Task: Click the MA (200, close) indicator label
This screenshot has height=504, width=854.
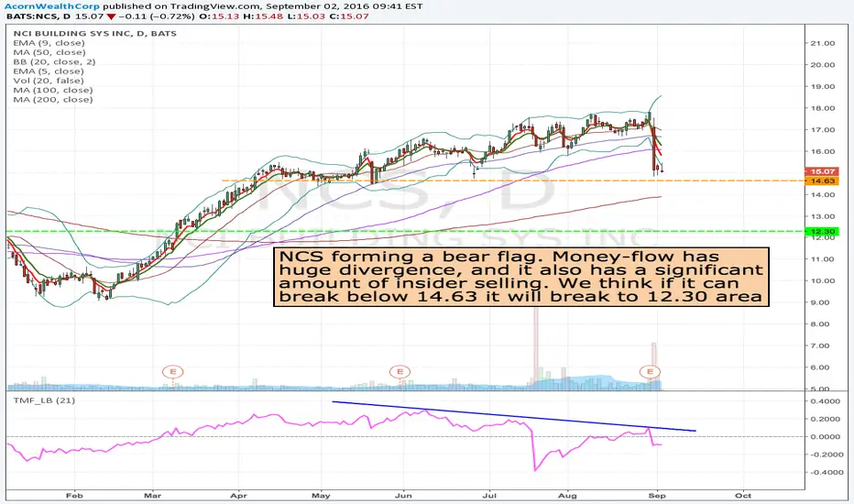Action: [x=53, y=100]
